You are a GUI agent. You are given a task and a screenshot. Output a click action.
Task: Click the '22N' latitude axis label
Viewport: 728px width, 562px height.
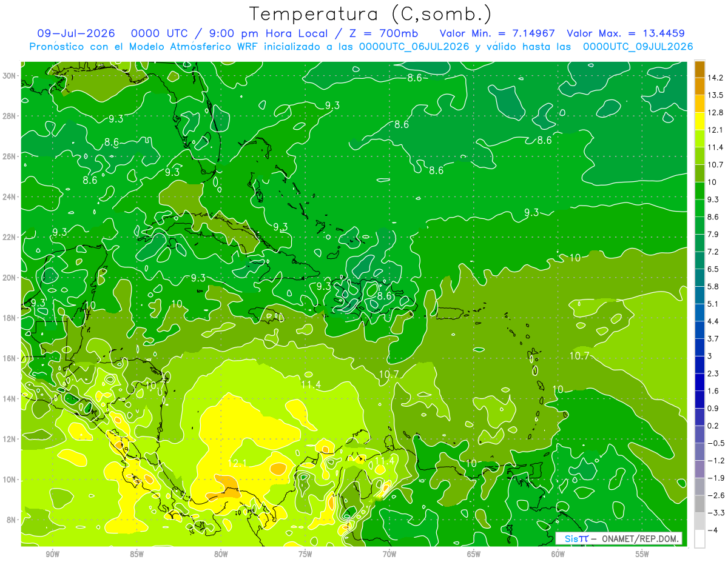10,237
